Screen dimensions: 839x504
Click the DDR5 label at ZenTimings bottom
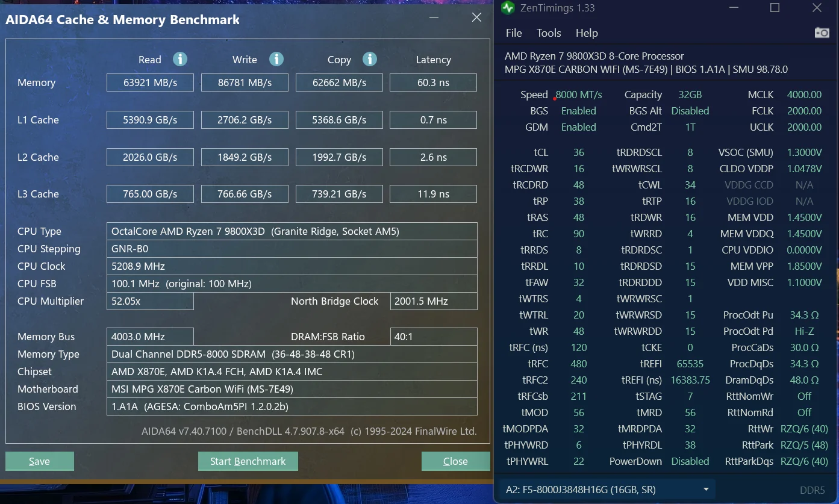pos(812,490)
